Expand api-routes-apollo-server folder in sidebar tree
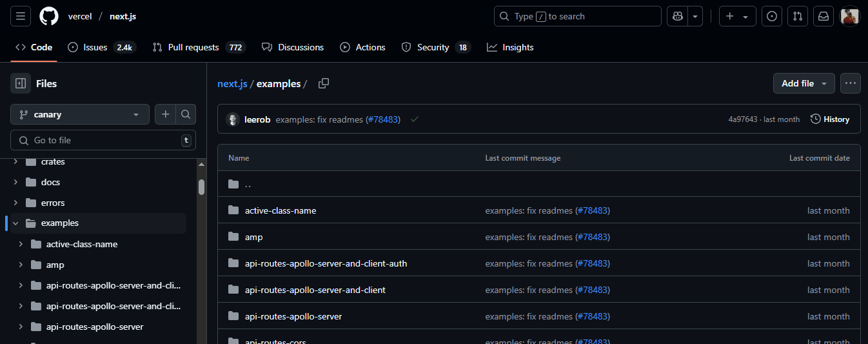 coord(21,327)
